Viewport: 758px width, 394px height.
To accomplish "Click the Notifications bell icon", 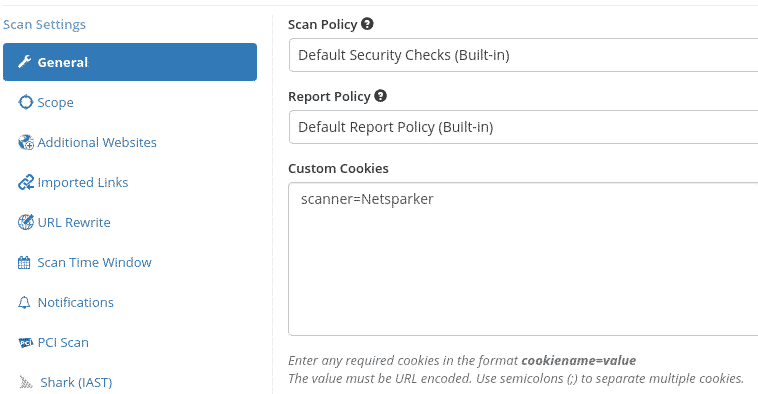I will tap(24, 303).
